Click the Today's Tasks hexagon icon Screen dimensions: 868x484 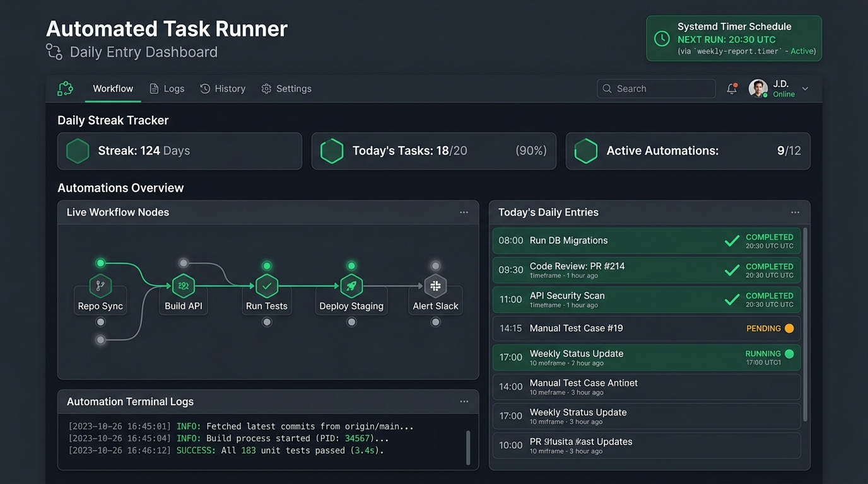pos(332,151)
